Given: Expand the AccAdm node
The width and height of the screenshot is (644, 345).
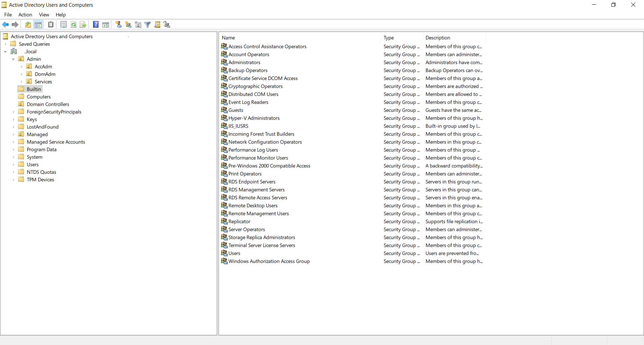Looking at the screenshot, I should coord(21,67).
